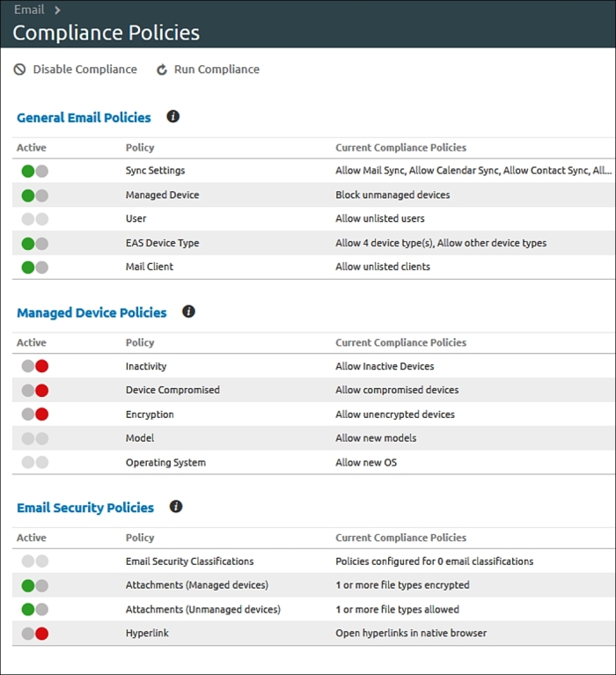Click '1 or more file types allowed'

tap(398, 610)
